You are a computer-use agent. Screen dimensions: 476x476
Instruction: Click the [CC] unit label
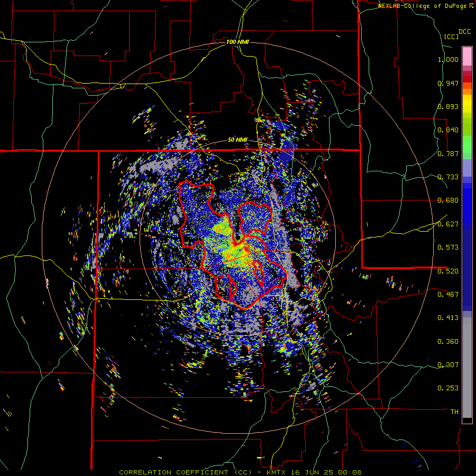(451, 36)
